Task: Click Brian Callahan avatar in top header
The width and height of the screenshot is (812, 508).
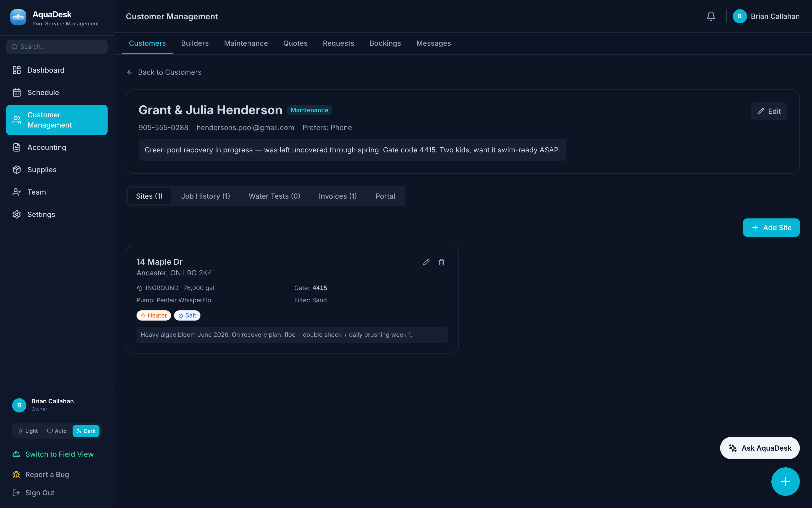Action: (739, 16)
